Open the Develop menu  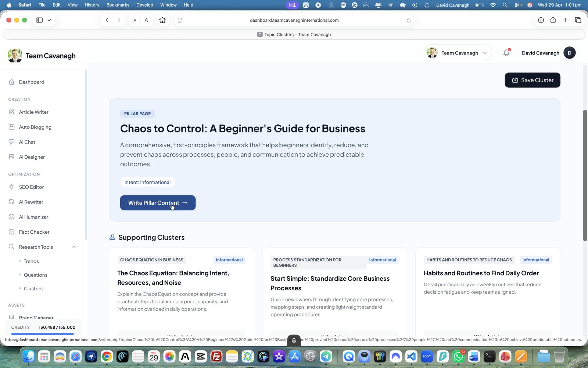point(144,5)
